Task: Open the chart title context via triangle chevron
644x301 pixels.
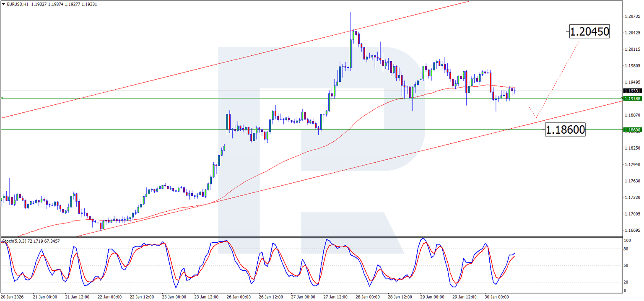Action: (3, 4)
